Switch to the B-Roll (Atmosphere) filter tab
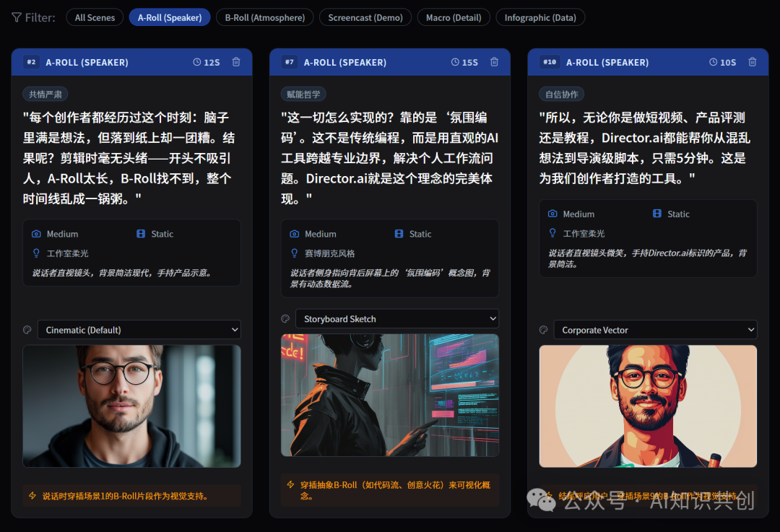The width and height of the screenshot is (780, 532). [264, 17]
